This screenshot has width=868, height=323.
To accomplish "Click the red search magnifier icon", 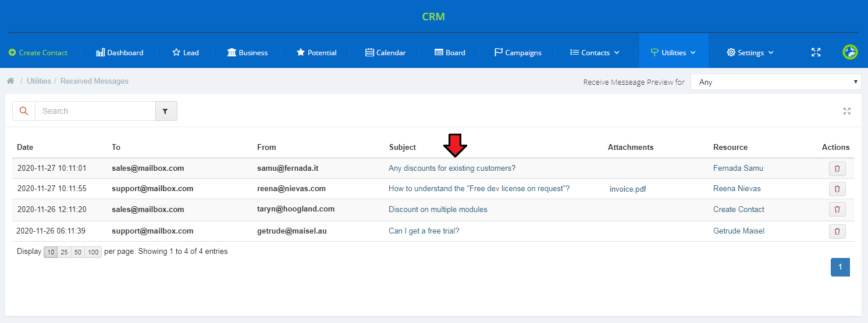I will pyautogui.click(x=24, y=111).
